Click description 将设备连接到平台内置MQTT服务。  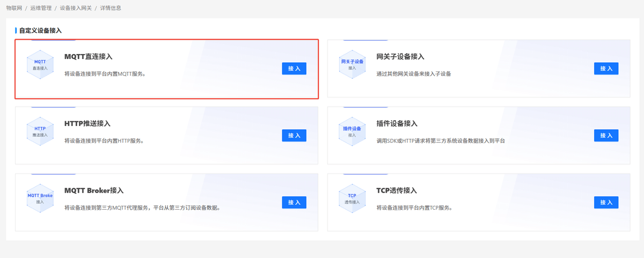click(x=105, y=73)
